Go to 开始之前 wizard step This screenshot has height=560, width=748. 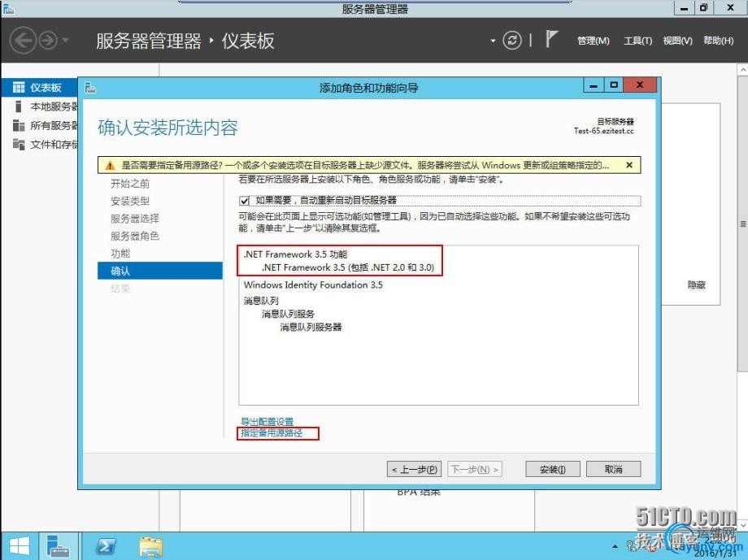130,184
